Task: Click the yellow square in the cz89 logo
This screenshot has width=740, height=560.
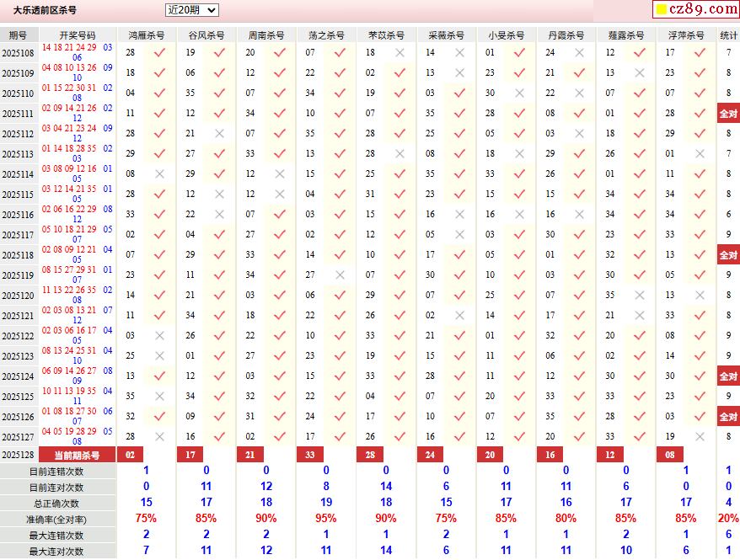Action: point(662,10)
